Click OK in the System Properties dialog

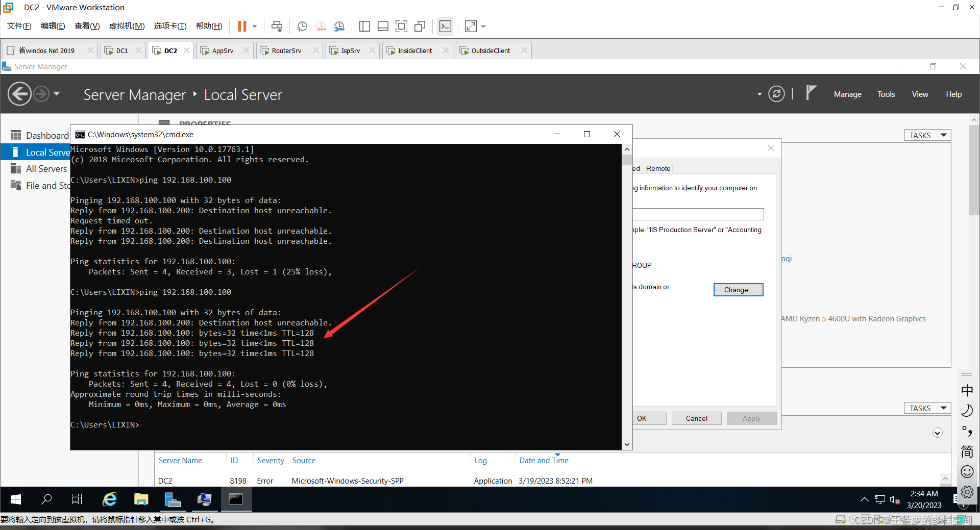coord(649,418)
